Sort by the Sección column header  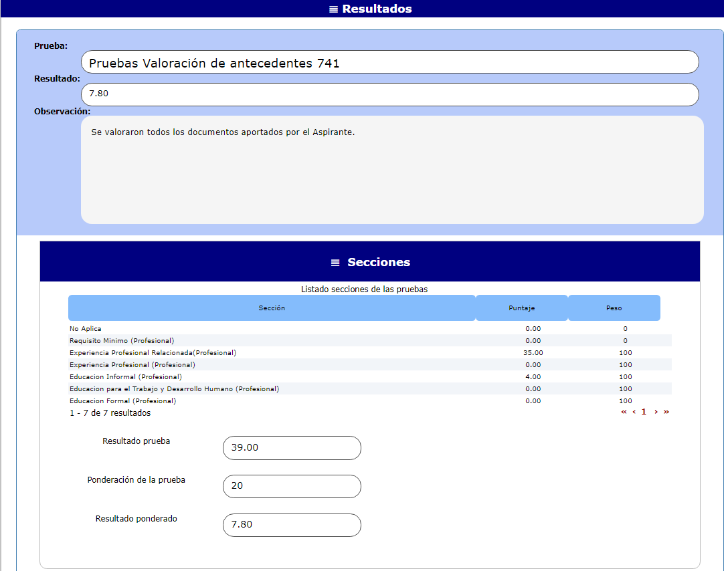coord(272,308)
